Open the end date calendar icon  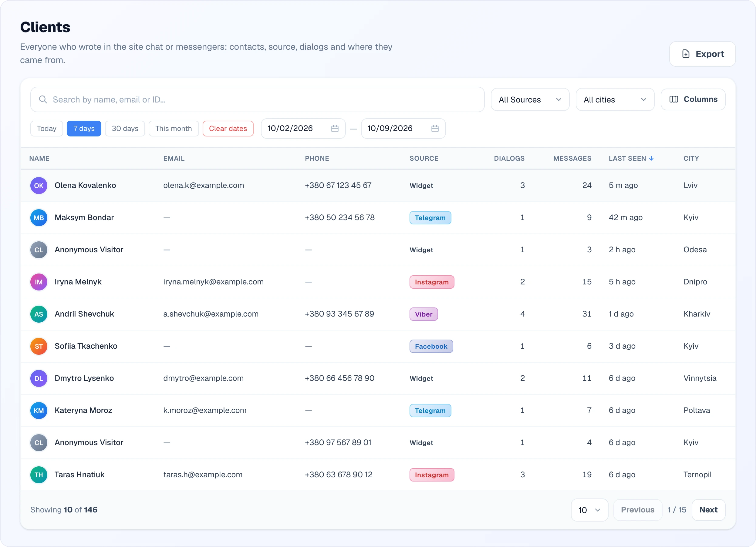[x=435, y=129]
